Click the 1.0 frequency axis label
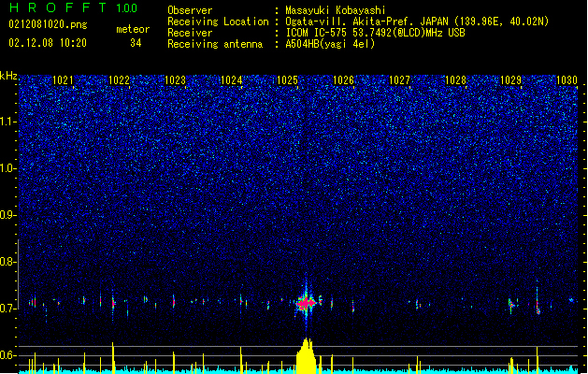This screenshot has height=374, width=588. [x=7, y=168]
